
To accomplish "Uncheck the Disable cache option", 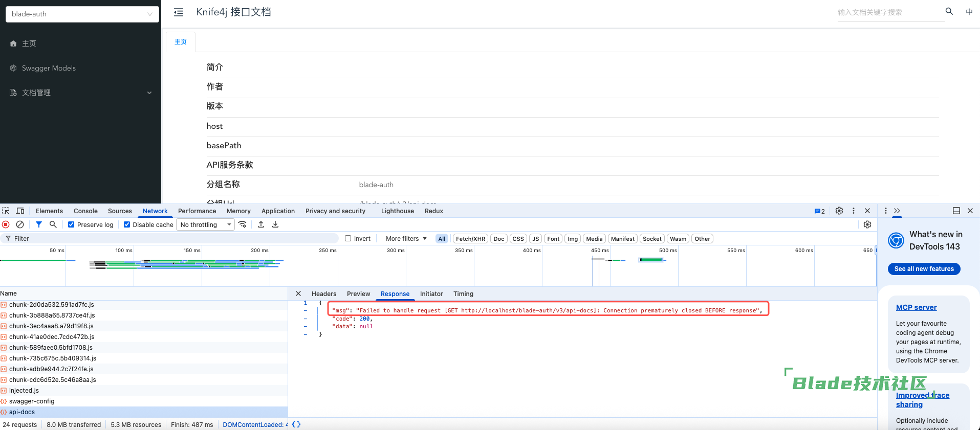I will (x=127, y=224).
